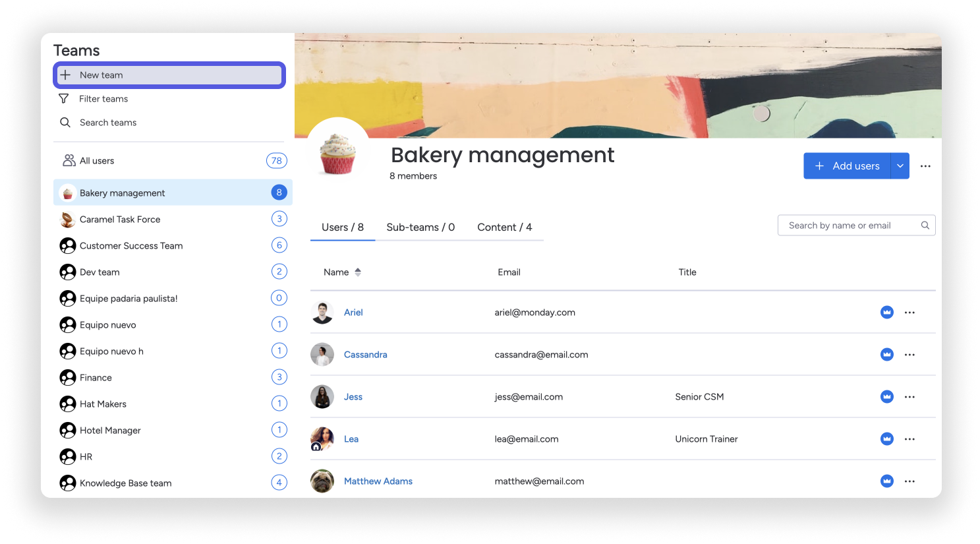Screen dimensions: 980x544
Task: Click the Bakery management heading
Action: (503, 155)
